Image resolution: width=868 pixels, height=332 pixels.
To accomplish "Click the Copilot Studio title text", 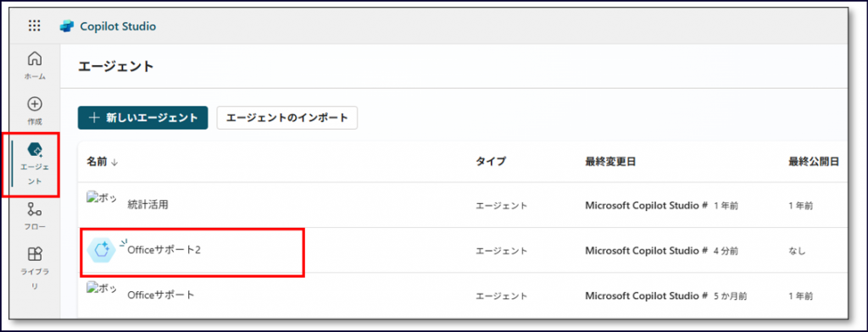I will [118, 26].
